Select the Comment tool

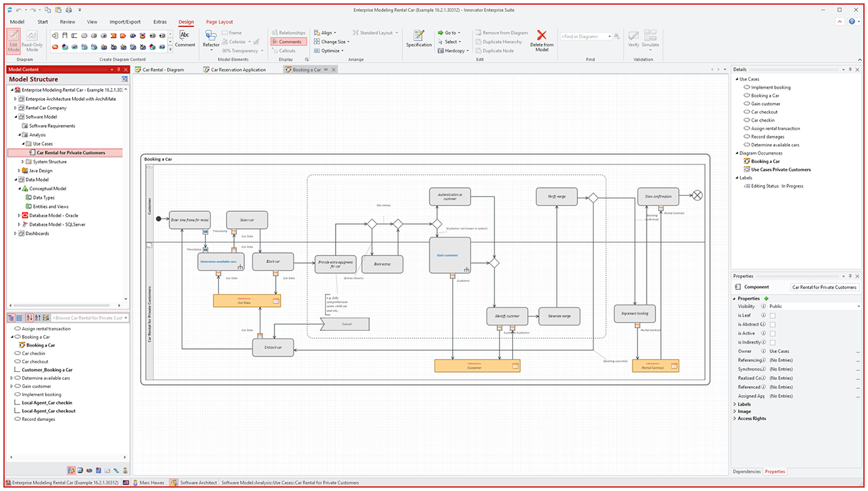tap(185, 38)
